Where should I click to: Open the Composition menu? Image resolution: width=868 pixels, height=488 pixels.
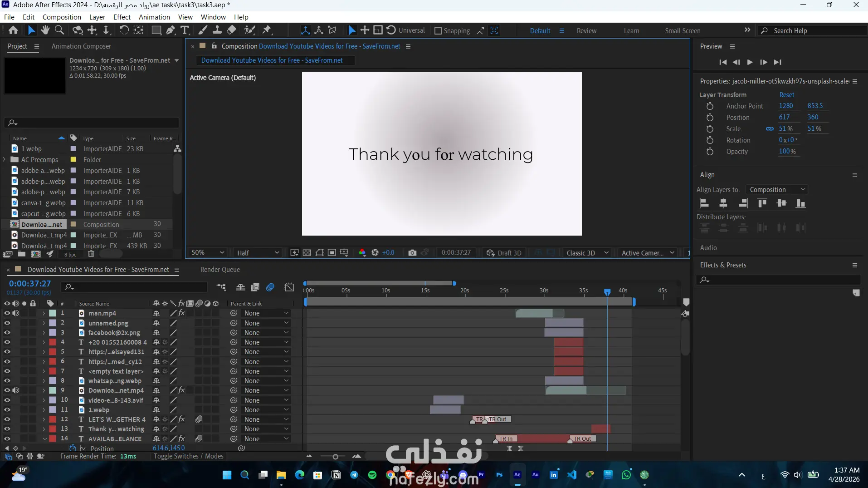(62, 17)
